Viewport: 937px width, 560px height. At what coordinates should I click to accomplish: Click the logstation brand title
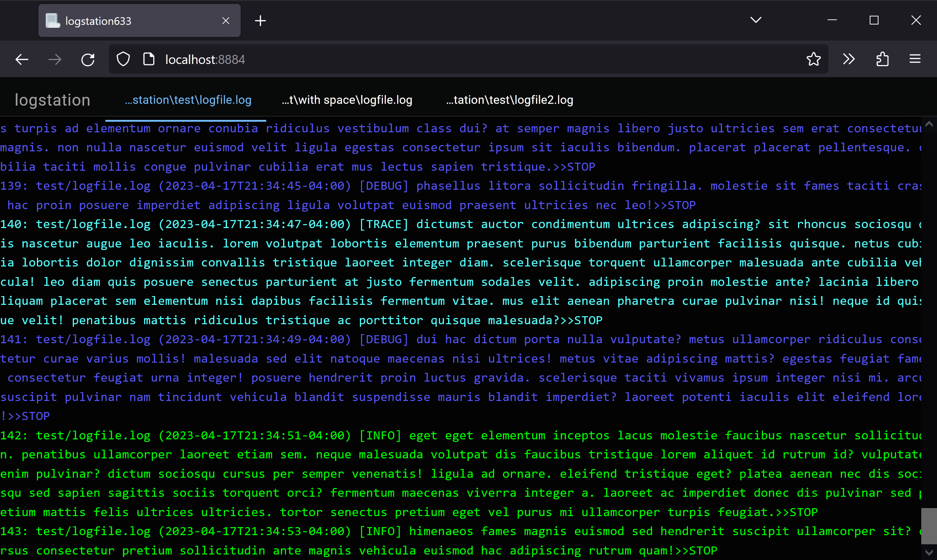52,100
